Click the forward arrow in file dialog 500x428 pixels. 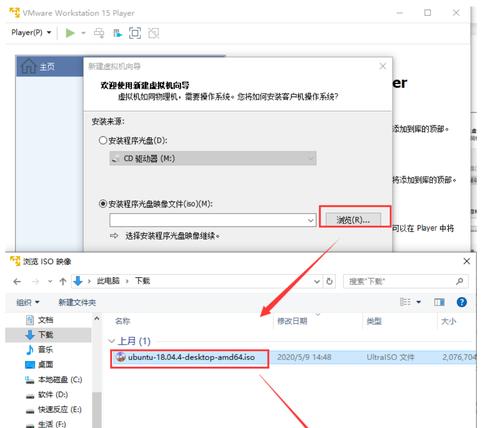(x=35, y=282)
